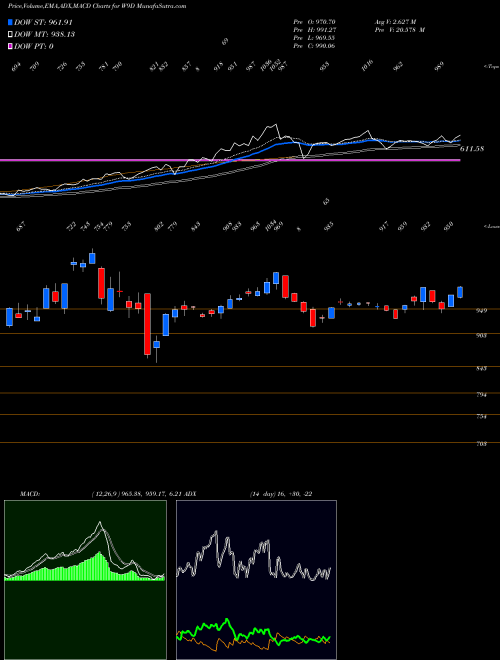Click the Pre O: 978.70 value
This screenshot has width=500, height=660.
[x=314, y=21]
